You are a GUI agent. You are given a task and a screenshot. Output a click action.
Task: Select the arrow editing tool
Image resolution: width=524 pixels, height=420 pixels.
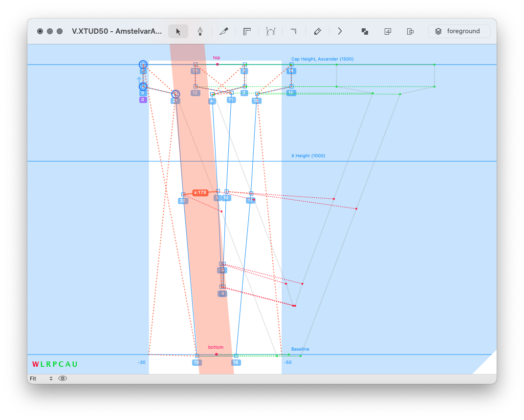coord(178,31)
